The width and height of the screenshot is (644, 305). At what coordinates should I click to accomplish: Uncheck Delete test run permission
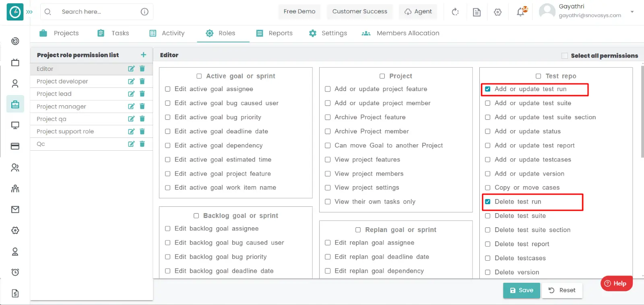(x=488, y=202)
